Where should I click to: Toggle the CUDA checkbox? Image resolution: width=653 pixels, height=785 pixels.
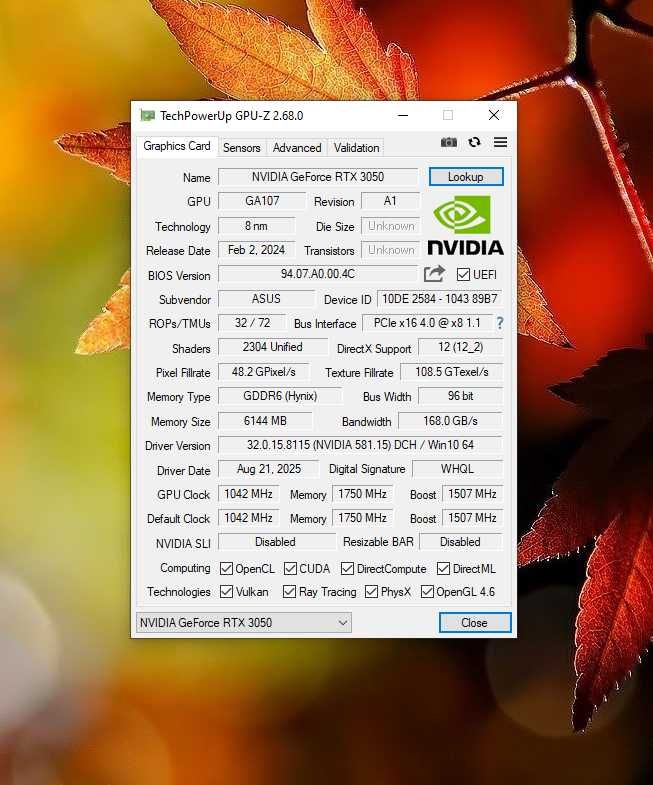(x=290, y=568)
